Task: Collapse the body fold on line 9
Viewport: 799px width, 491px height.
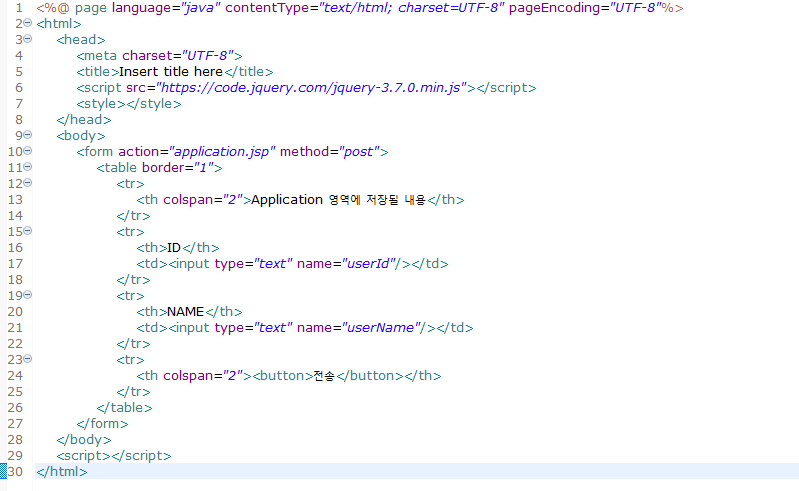Action: point(28,134)
